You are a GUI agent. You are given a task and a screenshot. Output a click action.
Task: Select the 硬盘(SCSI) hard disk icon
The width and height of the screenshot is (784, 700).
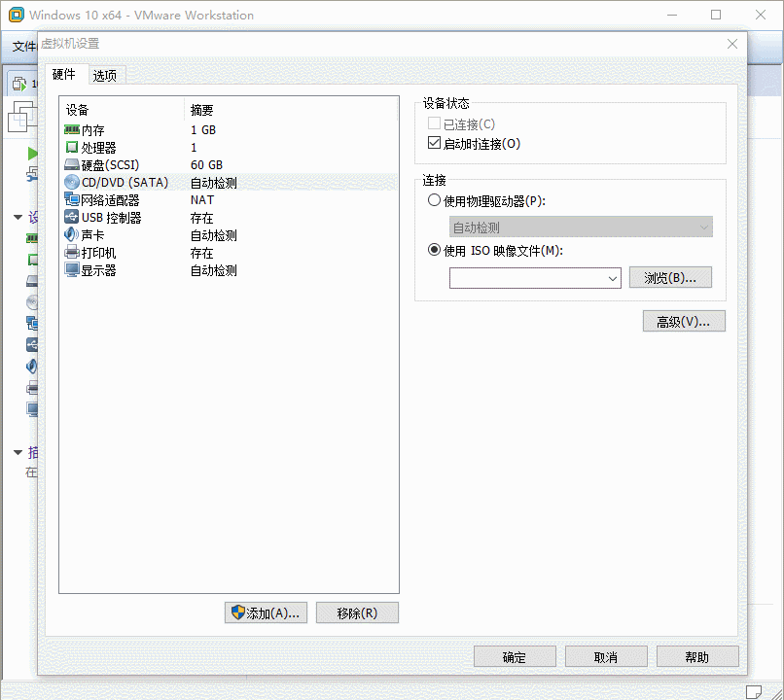(x=72, y=165)
